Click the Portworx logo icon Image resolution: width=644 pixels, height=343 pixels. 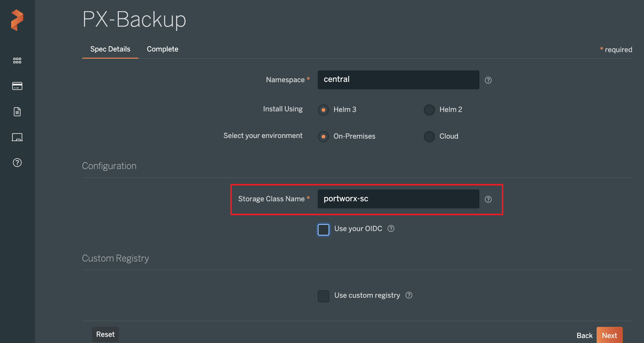[x=17, y=20]
